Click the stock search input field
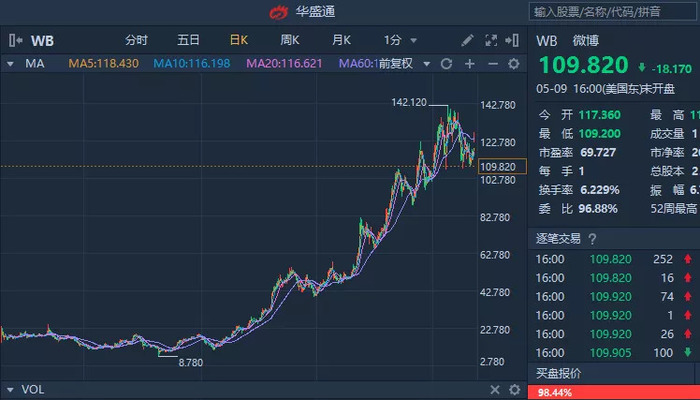The height and width of the screenshot is (400, 700). pyautogui.click(x=612, y=12)
